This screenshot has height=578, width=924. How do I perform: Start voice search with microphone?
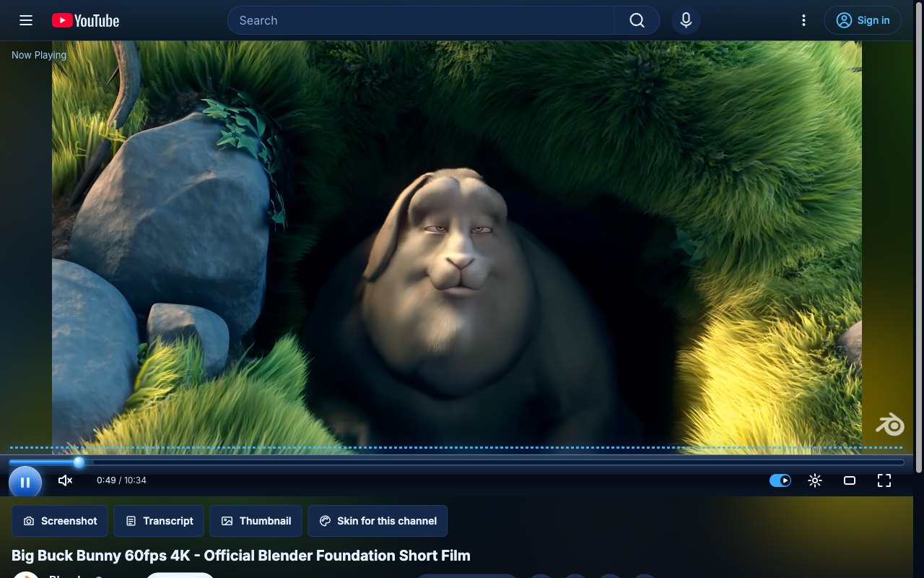tap(686, 20)
